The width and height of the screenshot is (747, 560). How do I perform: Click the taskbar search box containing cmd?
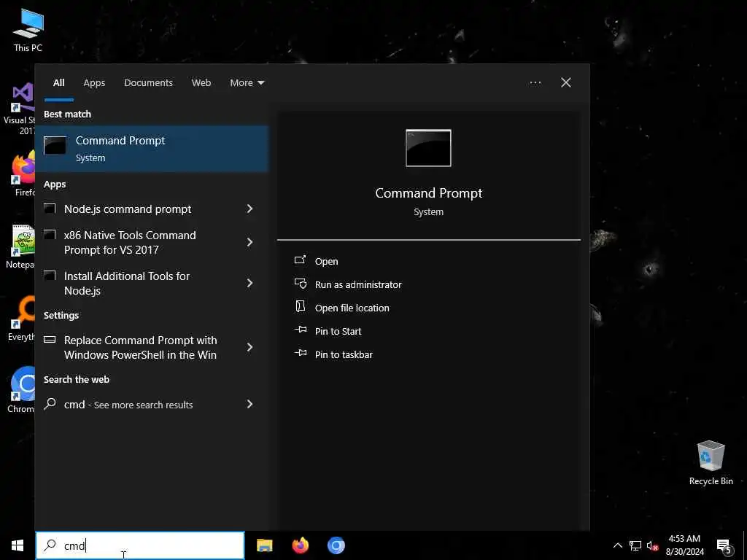pos(140,545)
